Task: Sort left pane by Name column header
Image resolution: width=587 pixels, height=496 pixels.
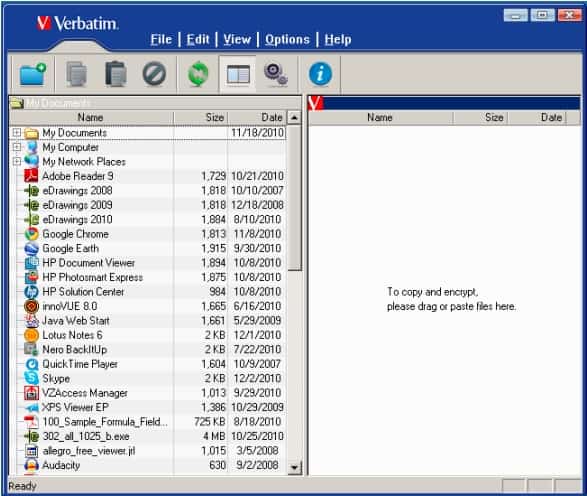Action: pos(91,118)
